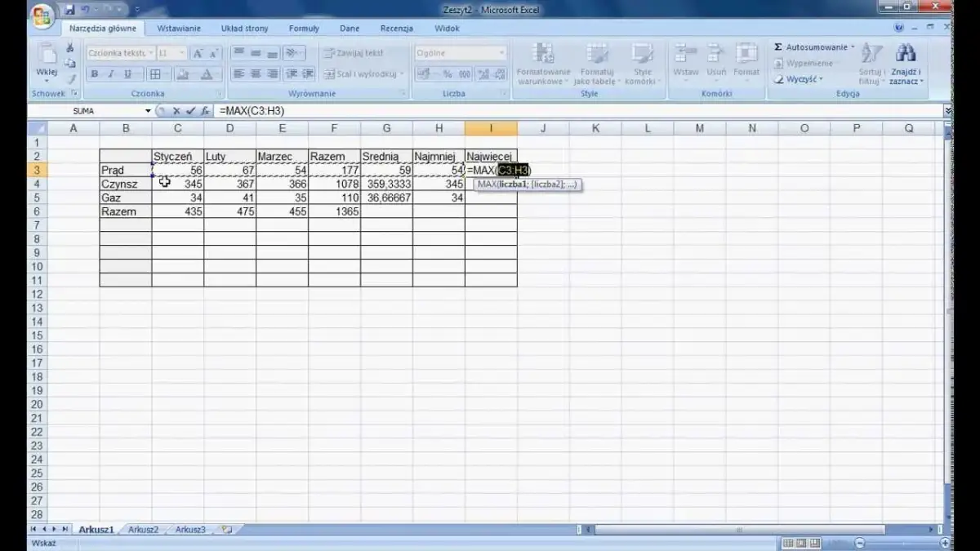Expand the font size dropdown

[x=181, y=51]
